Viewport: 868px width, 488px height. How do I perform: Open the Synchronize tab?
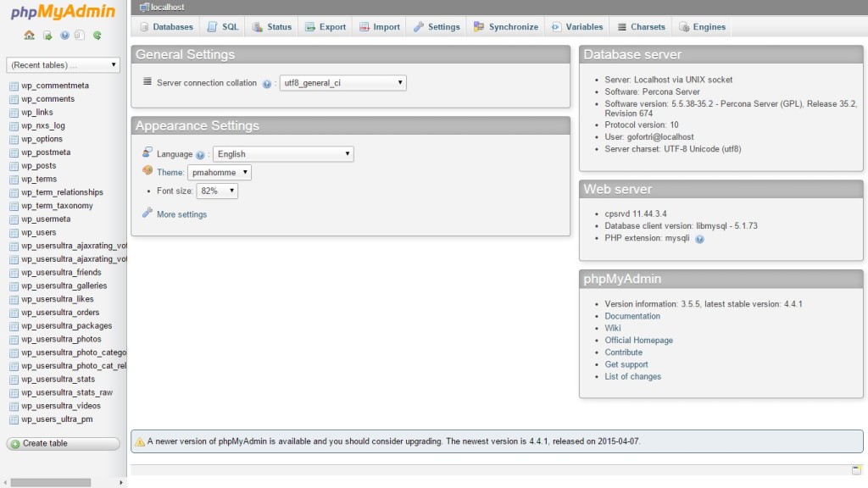tap(506, 26)
